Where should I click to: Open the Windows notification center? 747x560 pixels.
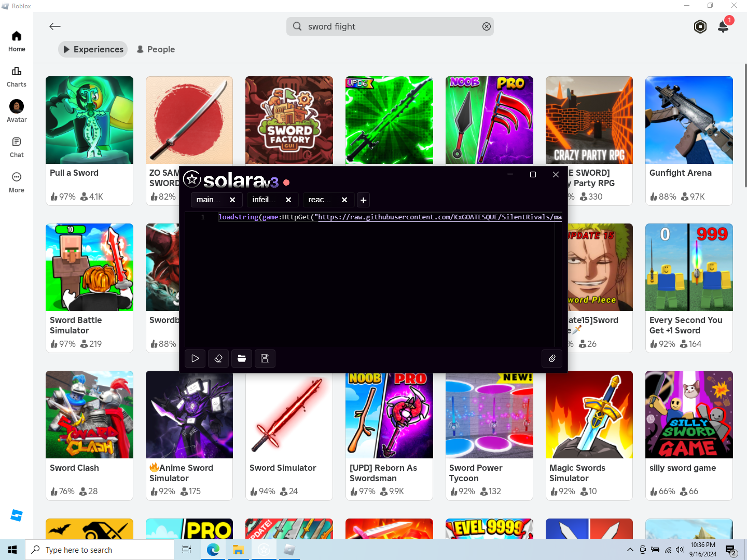pos(731,550)
